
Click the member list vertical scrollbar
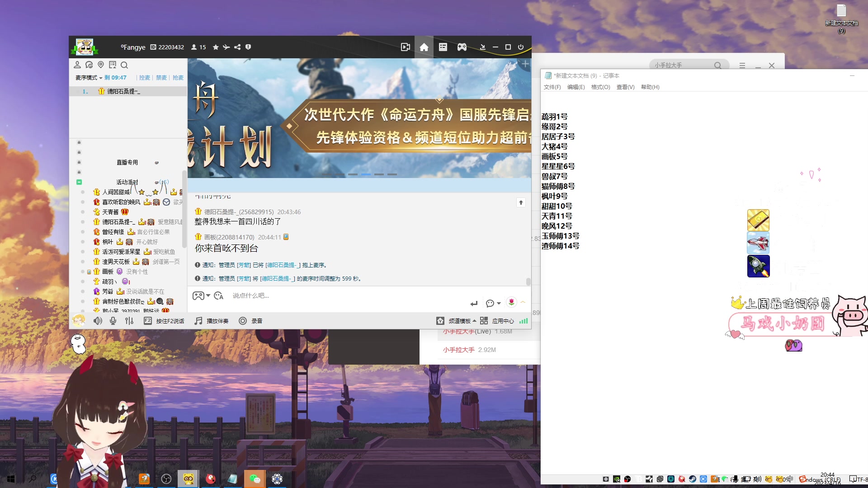tap(184, 209)
